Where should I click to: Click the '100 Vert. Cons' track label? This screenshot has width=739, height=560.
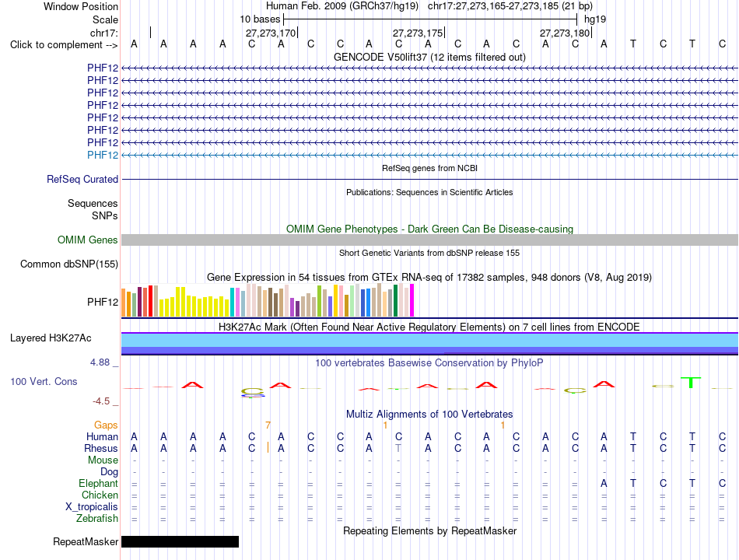coord(44,381)
